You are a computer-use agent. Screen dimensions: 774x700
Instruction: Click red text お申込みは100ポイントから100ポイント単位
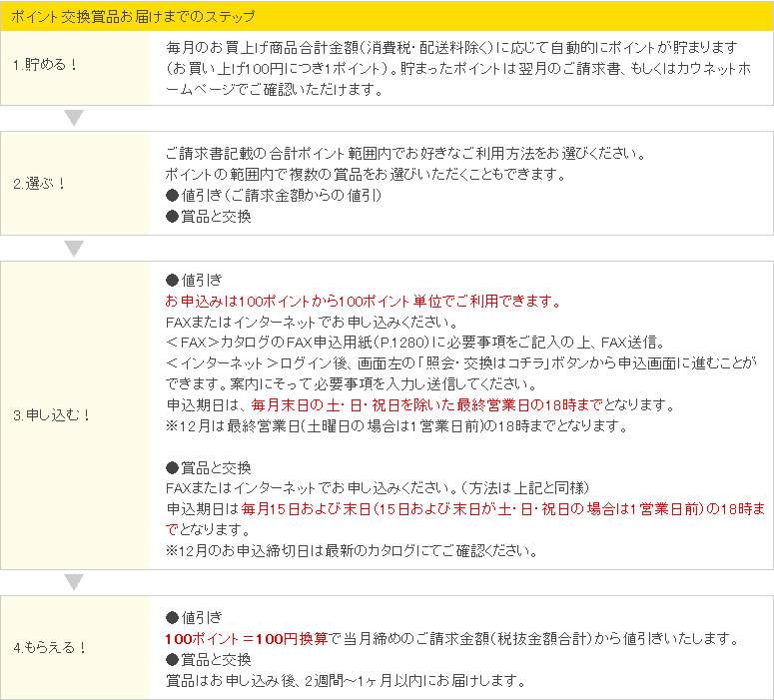[363, 301]
